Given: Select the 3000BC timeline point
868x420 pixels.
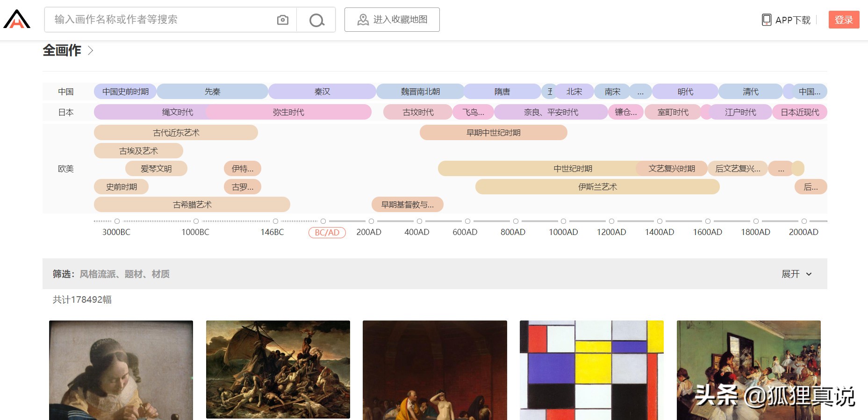Looking at the screenshot, I should coord(117,221).
